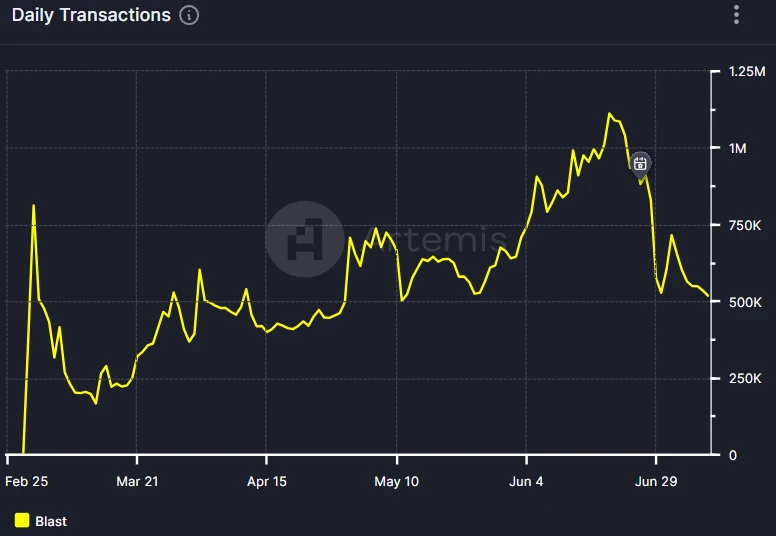Screen dimensions: 776x536
Task: Click the May 10 x-axis label
Action: point(397,481)
